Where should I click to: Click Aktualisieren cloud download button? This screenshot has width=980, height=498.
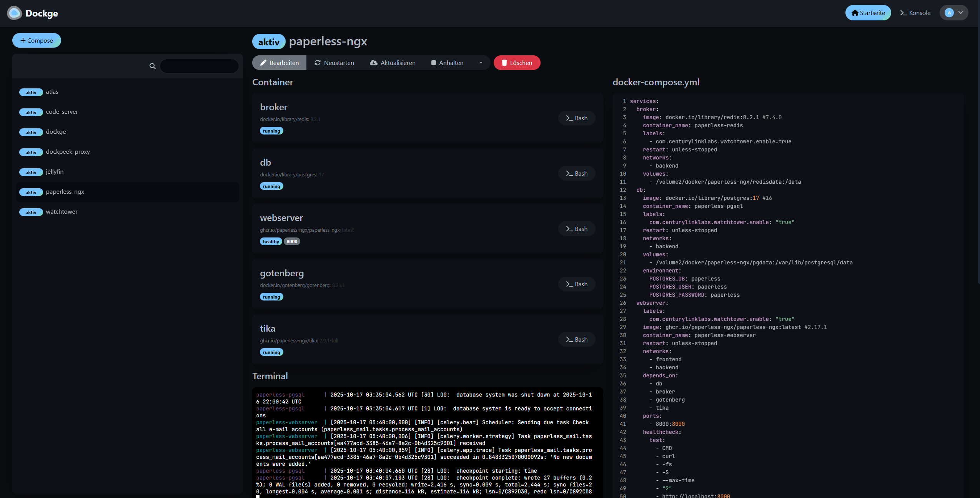[x=393, y=63]
